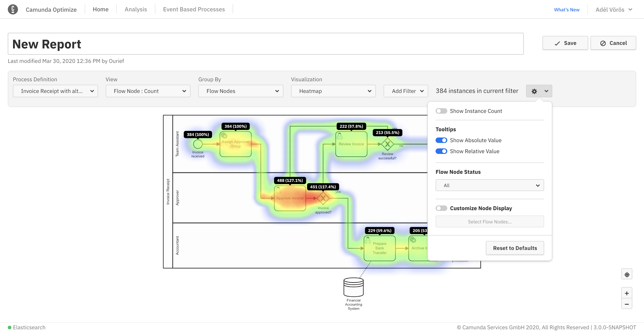
Task: Open the What's New link
Action: pyautogui.click(x=566, y=10)
